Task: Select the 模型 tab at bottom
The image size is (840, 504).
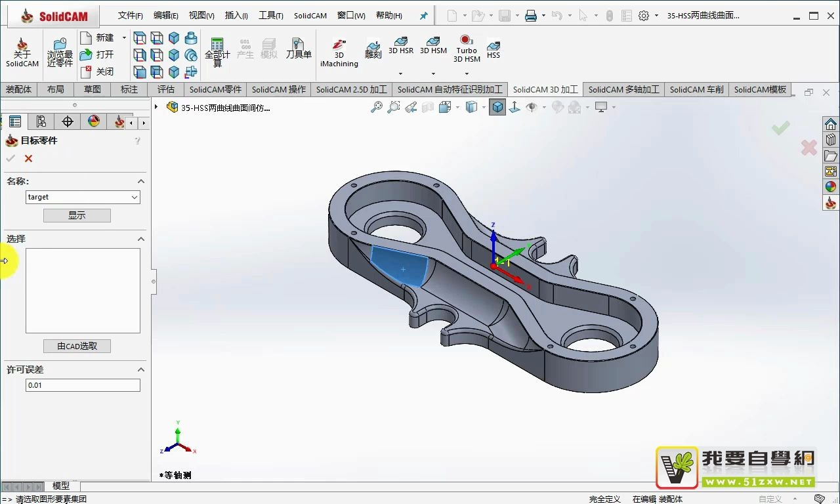Action: pyautogui.click(x=61, y=486)
